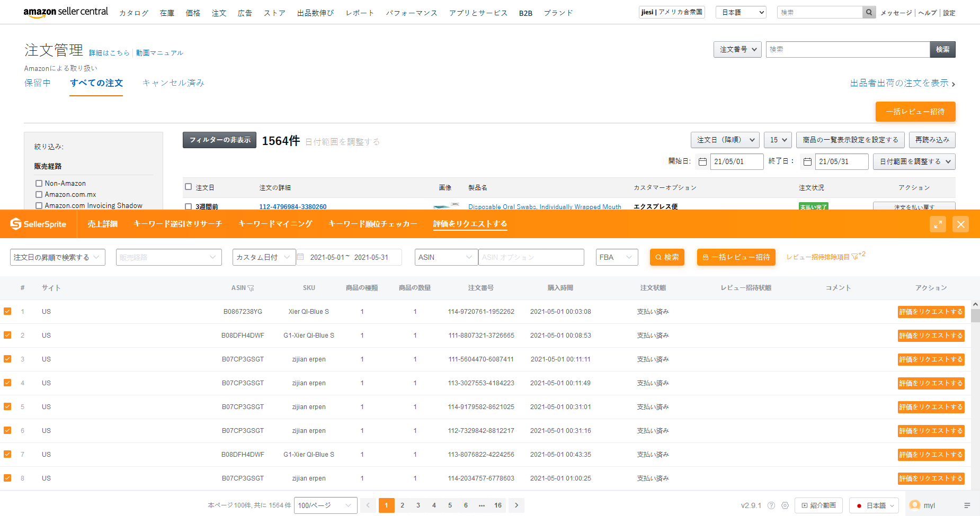Click the top order search input field
Image resolution: width=980 pixels, height=516 pixels.
coord(848,49)
